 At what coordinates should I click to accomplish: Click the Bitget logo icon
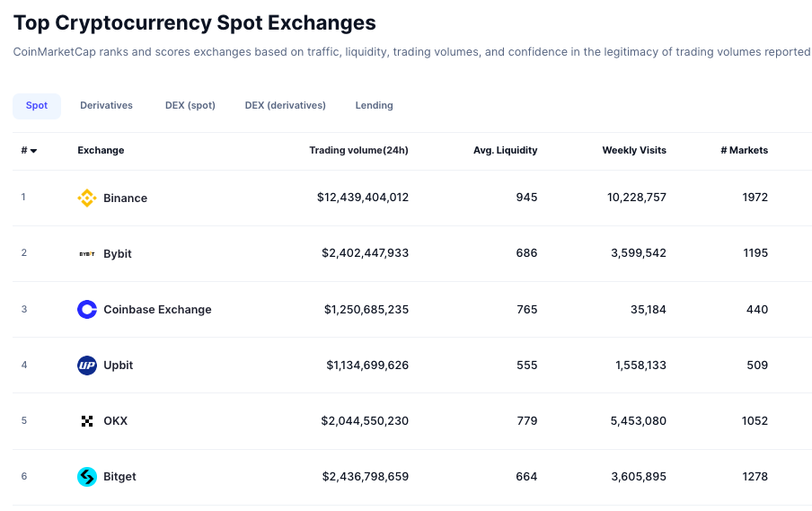coord(87,476)
